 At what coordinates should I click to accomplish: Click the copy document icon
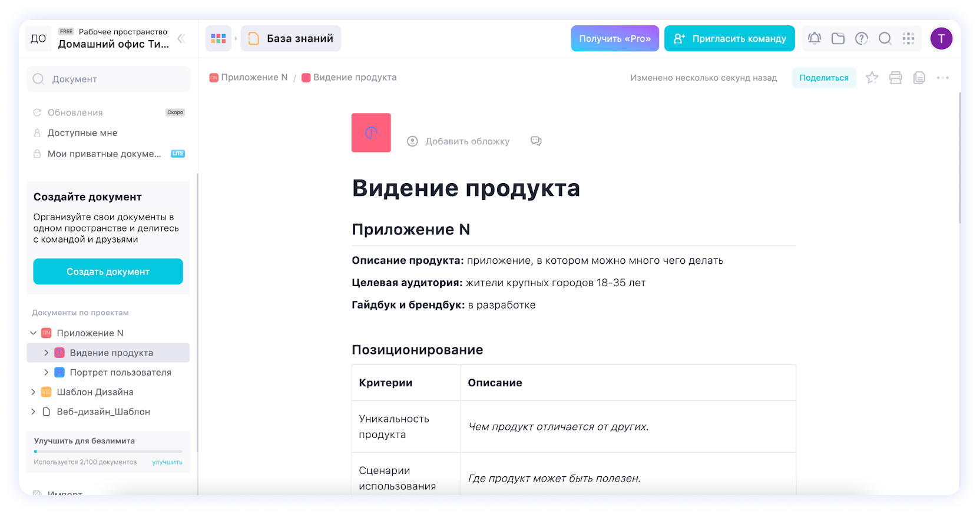(919, 78)
